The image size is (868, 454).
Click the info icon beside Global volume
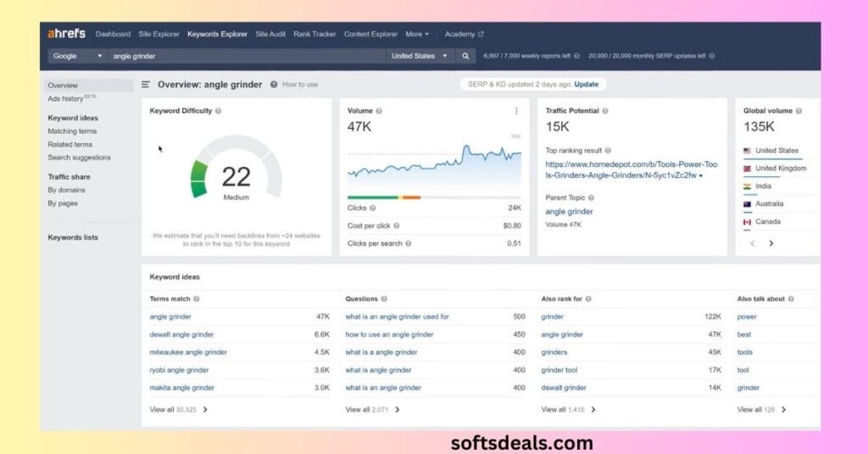click(x=798, y=111)
